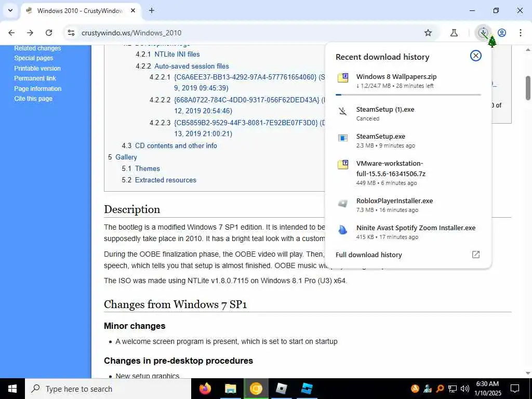The image size is (532, 399).
Task: Jump to 4.2.1 NTLite INI files
Action: (x=168, y=54)
